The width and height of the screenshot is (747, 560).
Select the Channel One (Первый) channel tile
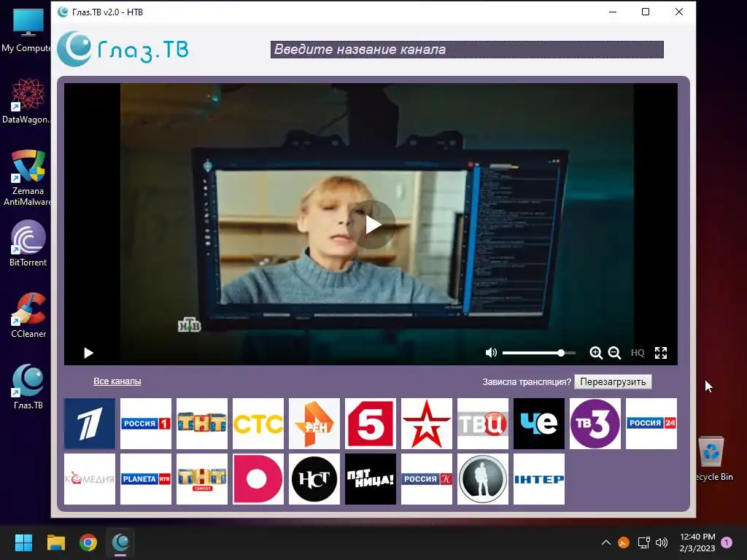pyautogui.click(x=90, y=424)
